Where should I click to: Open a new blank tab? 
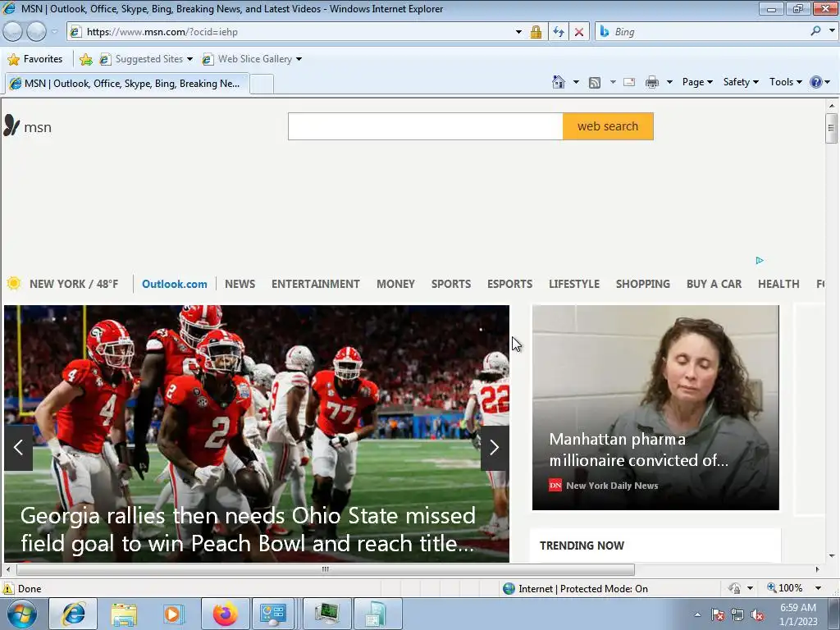click(262, 84)
